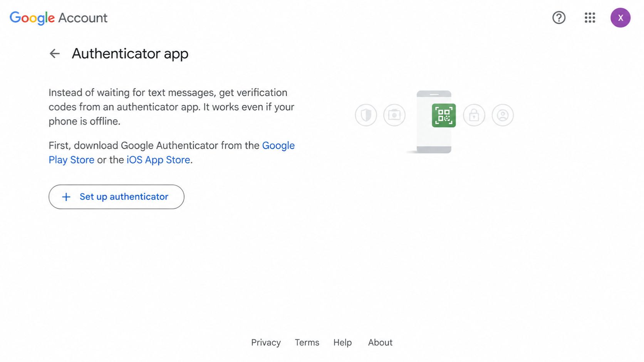Go back with the left arrow
644x362 pixels.
tap(55, 53)
